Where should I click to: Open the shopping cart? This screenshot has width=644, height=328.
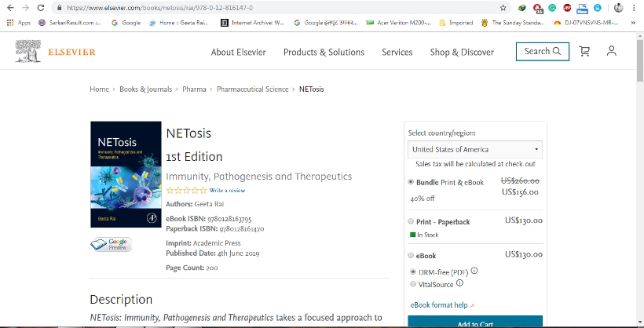(584, 51)
